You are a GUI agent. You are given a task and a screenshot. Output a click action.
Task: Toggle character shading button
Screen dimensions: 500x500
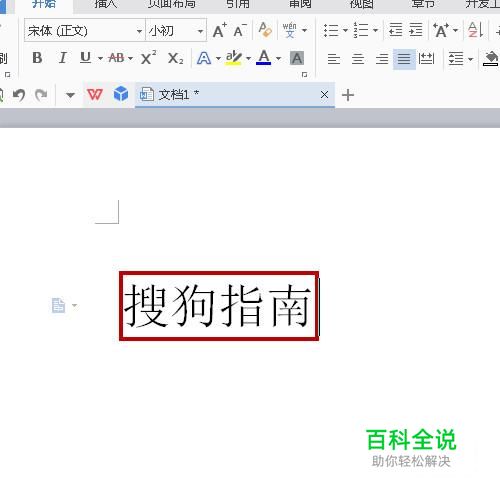297,58
